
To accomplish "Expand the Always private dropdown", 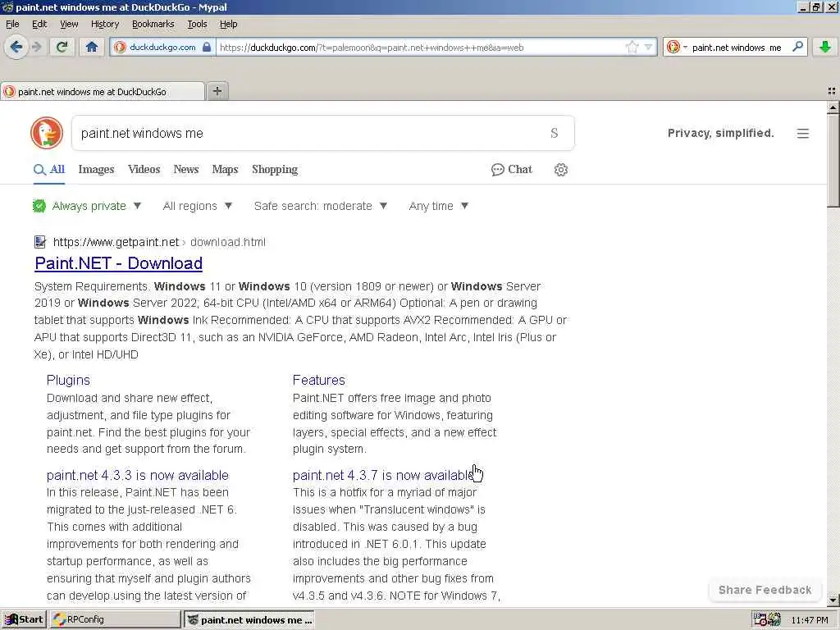I will pyautogui.click(x=97, y=206).
